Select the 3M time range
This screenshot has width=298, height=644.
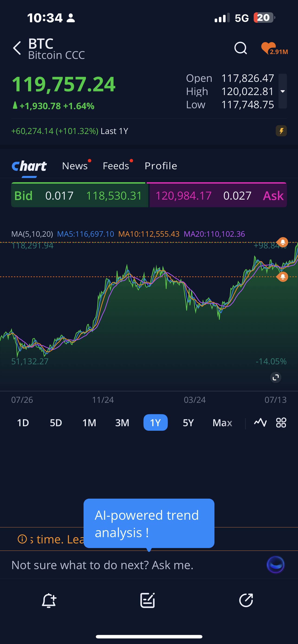(x=122, y=423)
